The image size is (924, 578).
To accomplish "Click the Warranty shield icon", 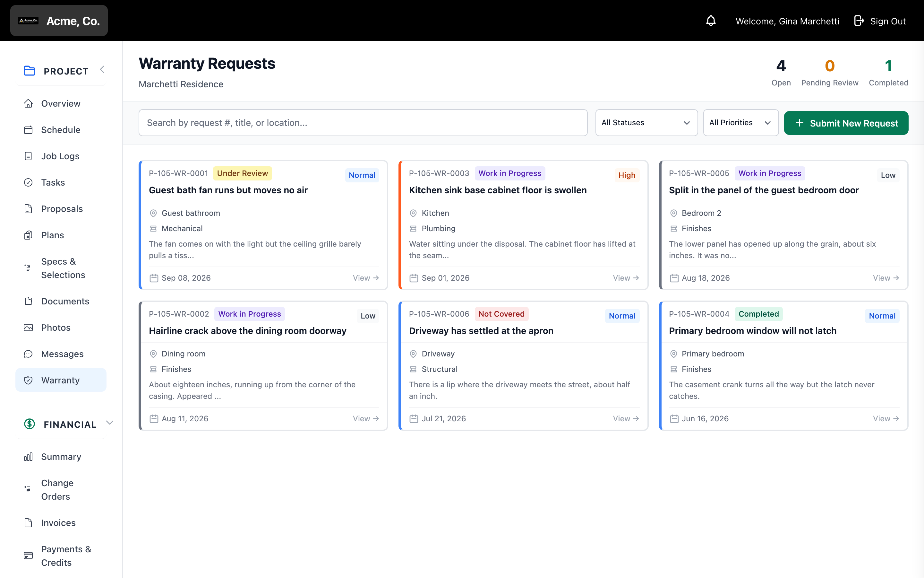I will (28, 381).
